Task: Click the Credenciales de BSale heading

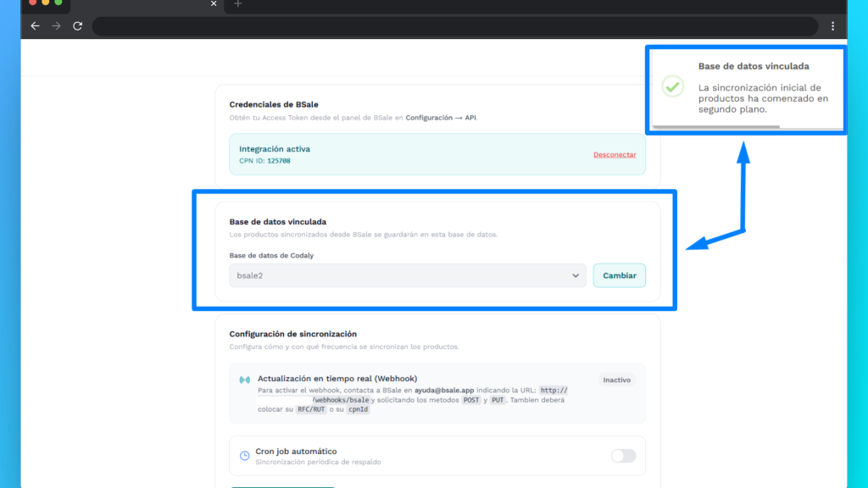Action: coord(274,104)
